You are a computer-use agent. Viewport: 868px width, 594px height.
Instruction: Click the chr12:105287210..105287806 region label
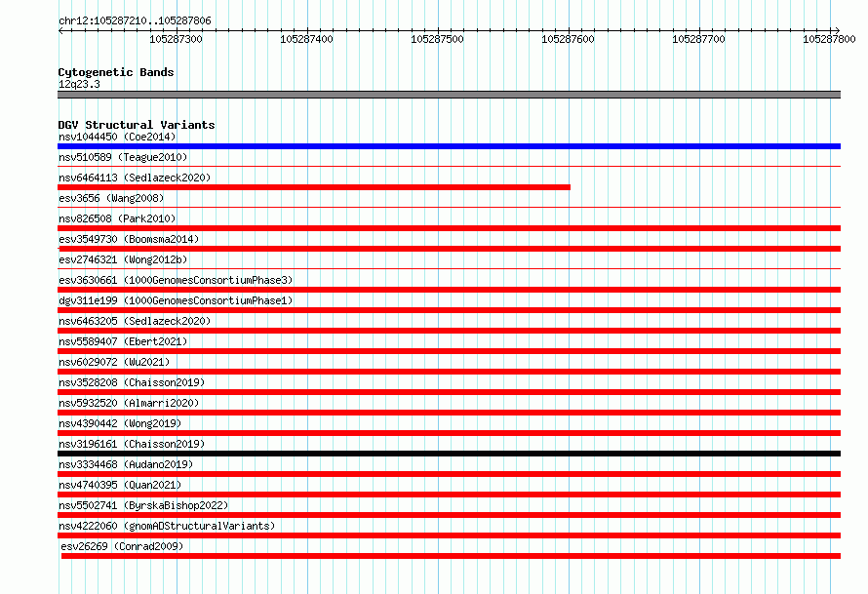(135, 20)
